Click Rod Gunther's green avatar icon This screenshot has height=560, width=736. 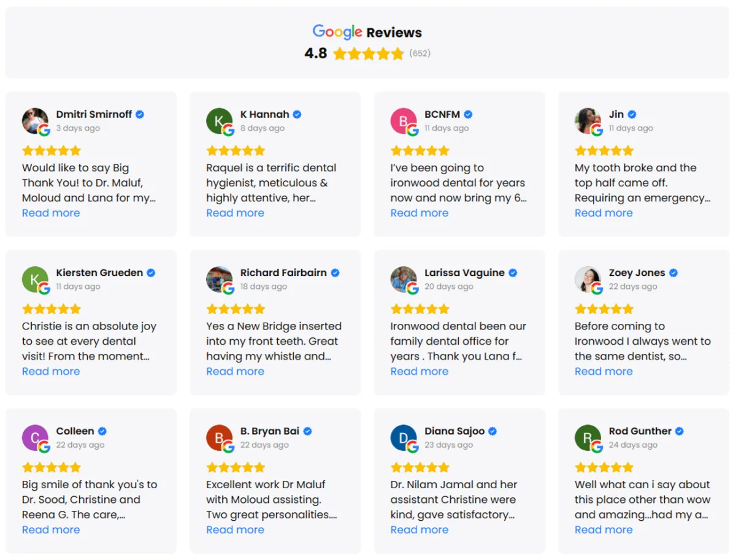pos(587,437)
